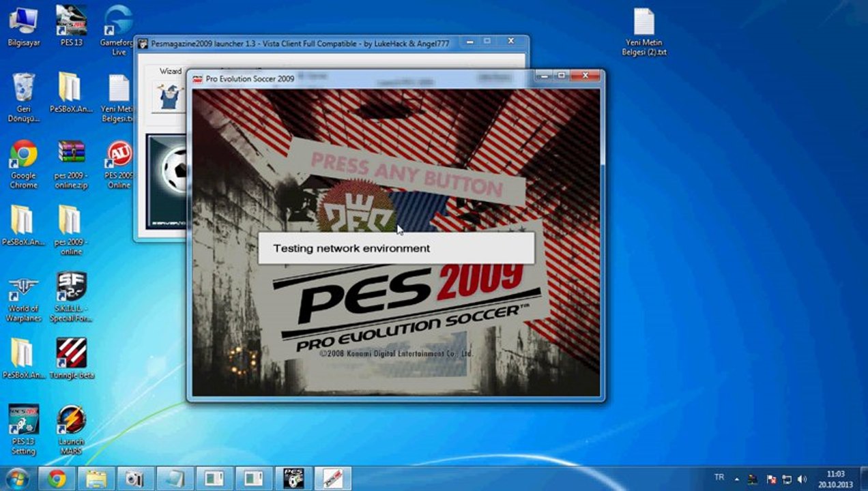Open the taskbar clock showing 11:03

(x=835, y=479)
